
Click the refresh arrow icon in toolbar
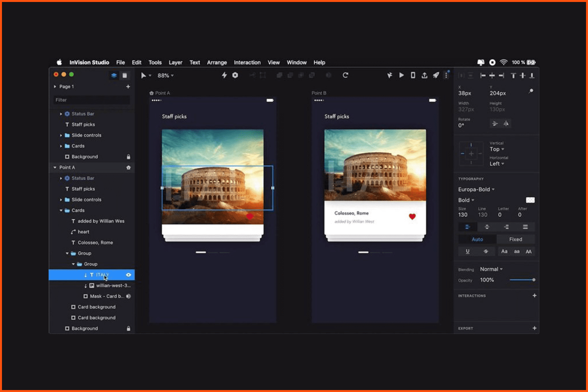[x=345, y=75]
